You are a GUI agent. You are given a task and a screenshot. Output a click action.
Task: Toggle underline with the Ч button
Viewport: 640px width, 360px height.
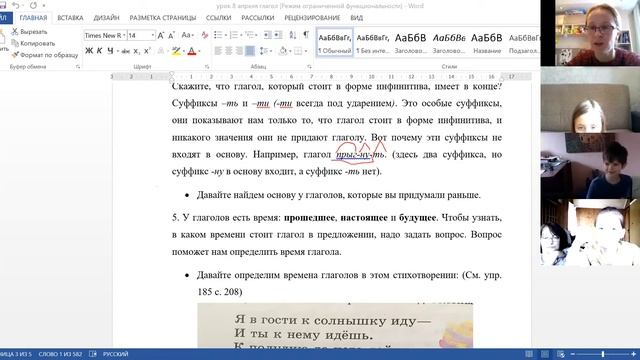tap(110, 51)
